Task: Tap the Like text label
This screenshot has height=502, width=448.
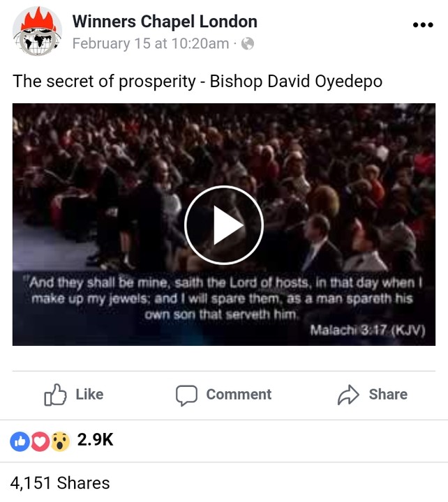Action: [89, 395]
